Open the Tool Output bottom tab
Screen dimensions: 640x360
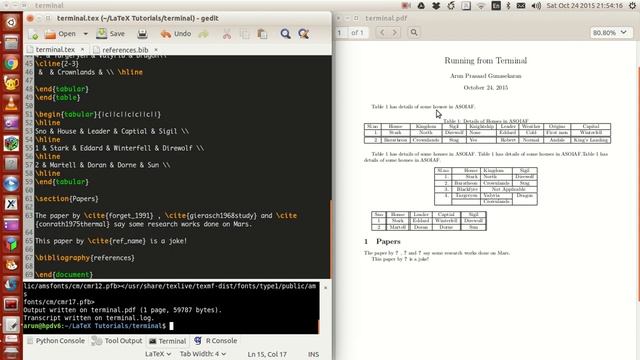[x=117, y=341]
